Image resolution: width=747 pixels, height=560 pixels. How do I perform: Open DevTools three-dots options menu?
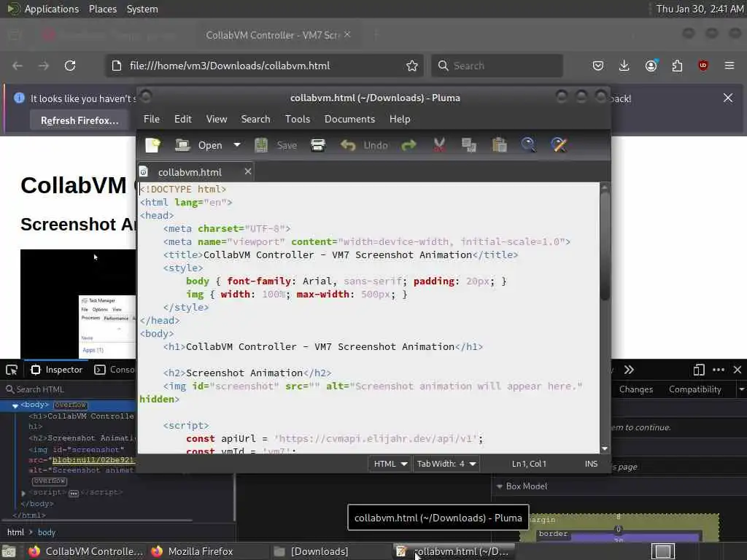click(719, 370)
